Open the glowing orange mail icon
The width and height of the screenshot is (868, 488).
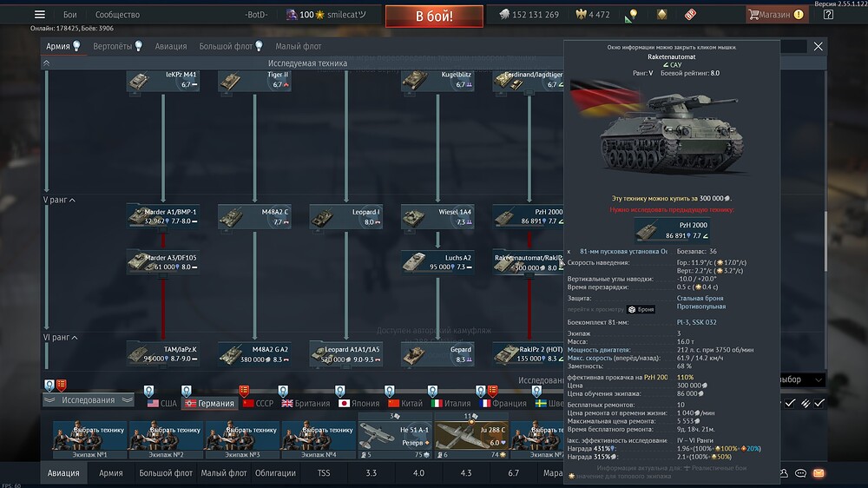[x=819, y=473]
